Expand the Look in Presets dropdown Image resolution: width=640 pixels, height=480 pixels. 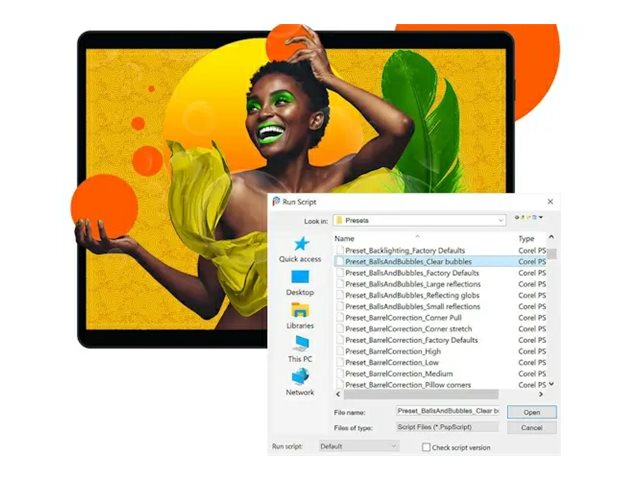pyautogui.click(x=500, y=219)
